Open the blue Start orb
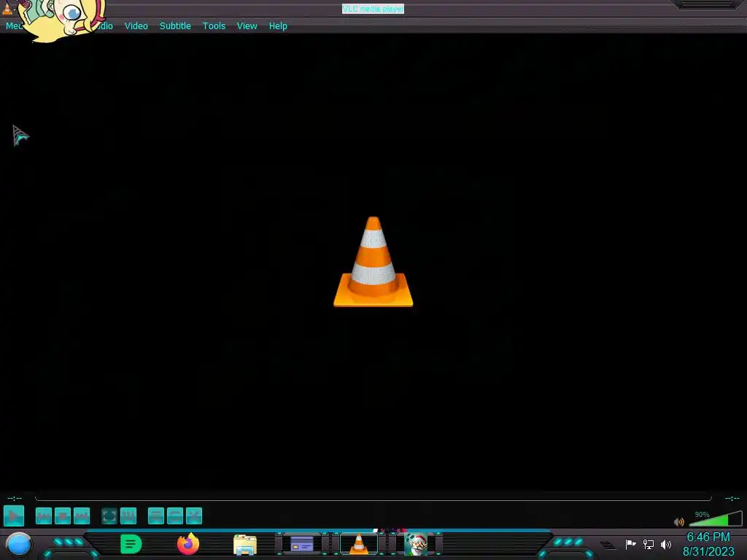The height and width of the screenshot is (560, 747). coord(19,545)
